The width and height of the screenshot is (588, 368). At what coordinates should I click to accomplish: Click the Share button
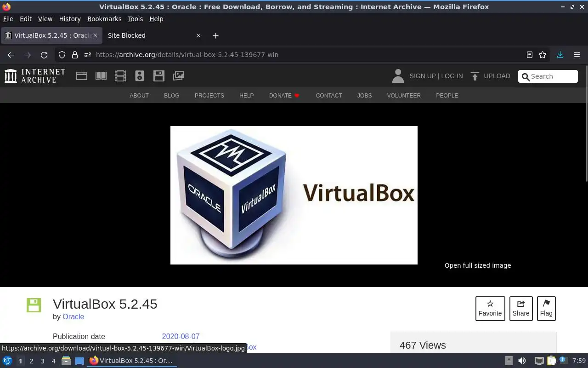(x=521, y=309)
